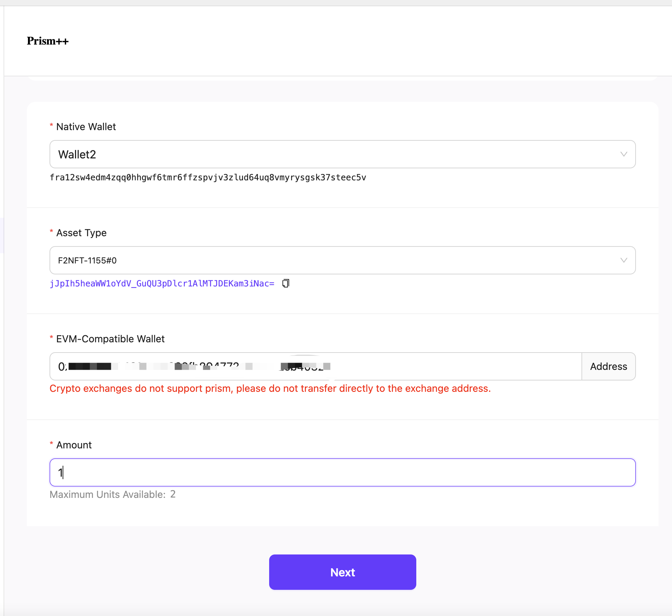The image size is (672, 616).
Task: Click the F2NFT-1155#0 selected asset text
Action: click(87, 261)
